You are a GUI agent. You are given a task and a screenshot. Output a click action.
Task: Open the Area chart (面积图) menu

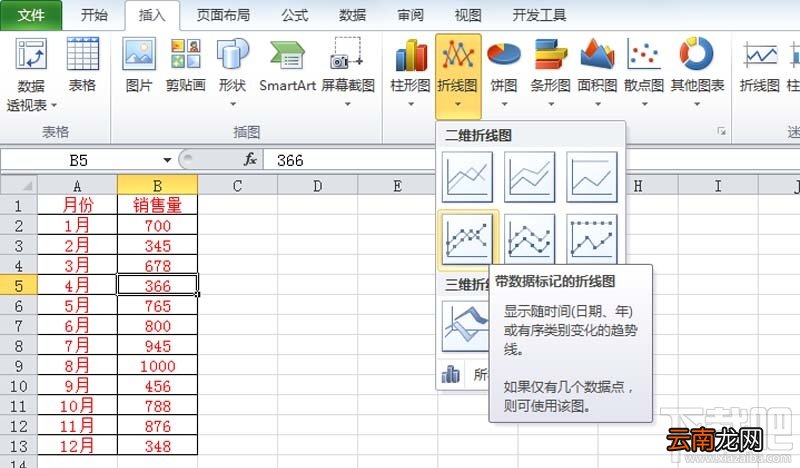597,71
